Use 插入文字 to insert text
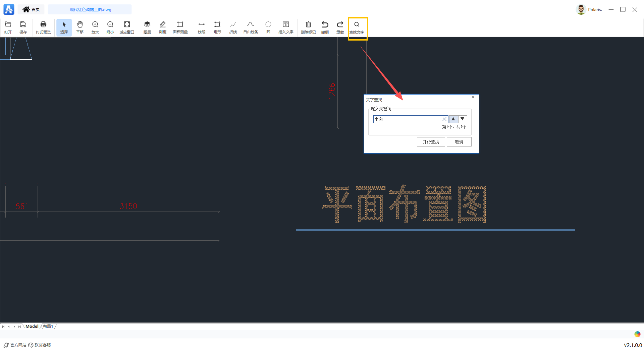644x352 pixels. (x=285, y=27)
